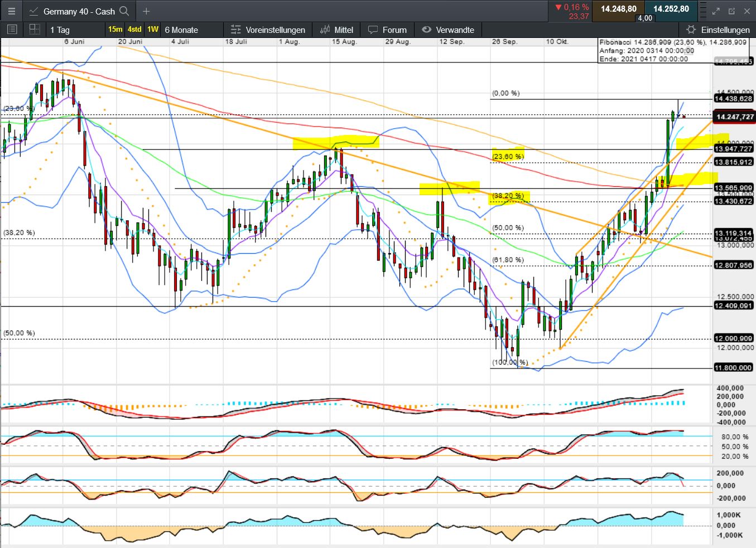The image size is (756, 548).
Task: Click the price axis label 11.800,000
Action: (x=734, y=368)
